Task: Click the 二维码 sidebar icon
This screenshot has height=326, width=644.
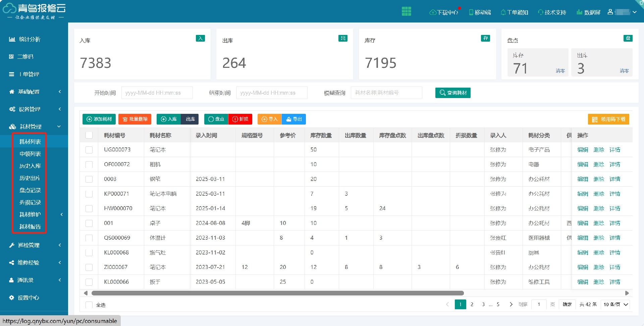Action: click(x=11, y=57)
